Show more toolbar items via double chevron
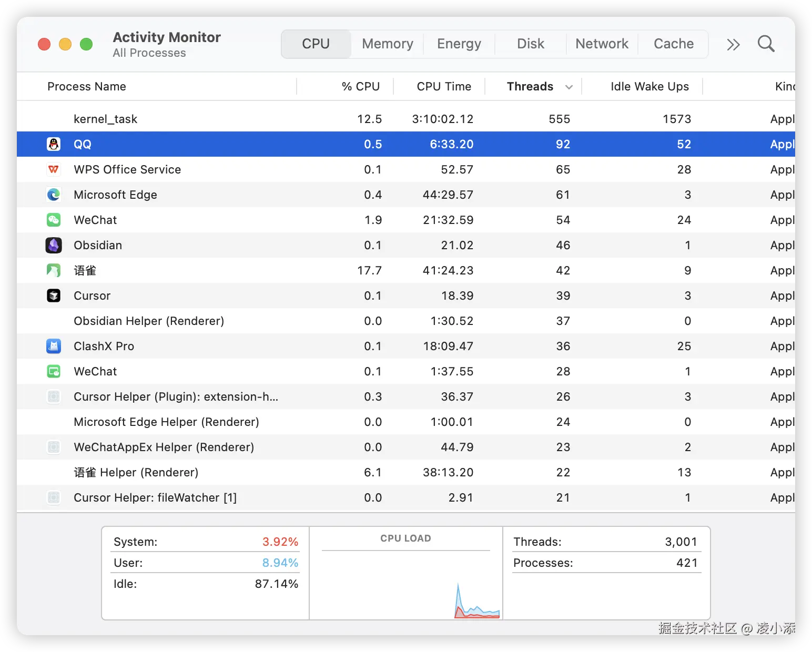812x652 pixels. point(733,45)
